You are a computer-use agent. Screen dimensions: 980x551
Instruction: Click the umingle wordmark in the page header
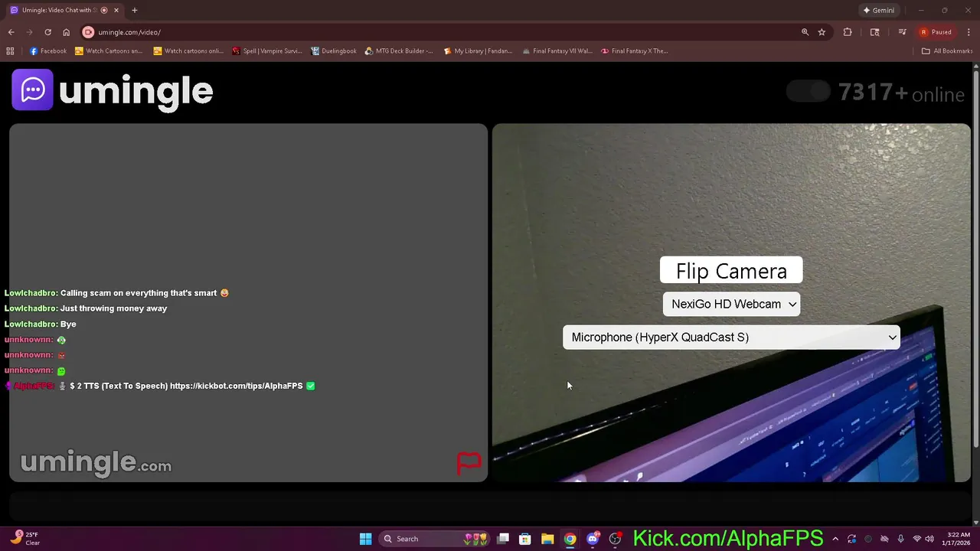pos(136,91)
